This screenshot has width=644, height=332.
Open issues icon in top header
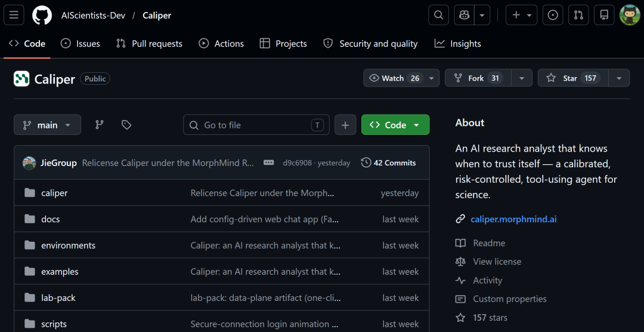click(553, 15)
